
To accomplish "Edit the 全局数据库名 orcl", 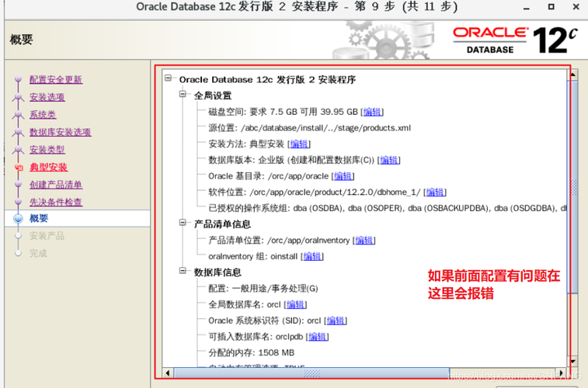I will click(x=295, y=305).
